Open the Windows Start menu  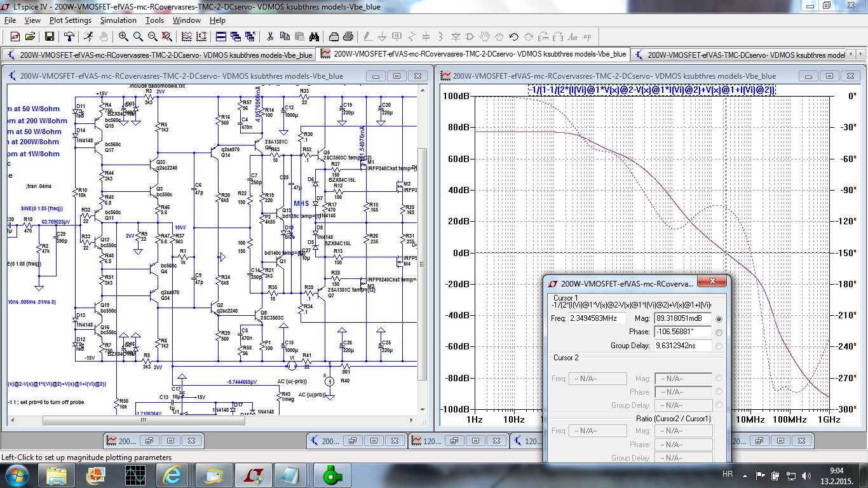click(17, 475)
